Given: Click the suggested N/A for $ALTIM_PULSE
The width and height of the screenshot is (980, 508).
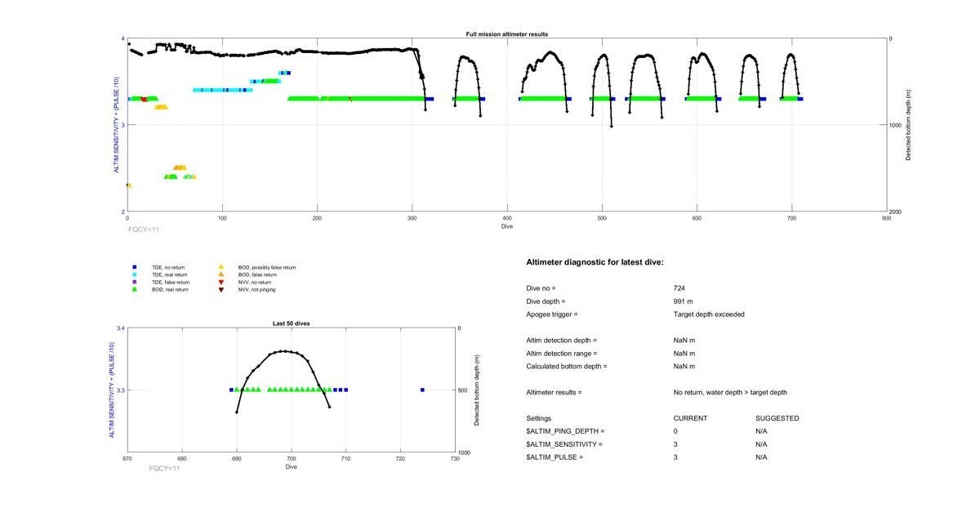Looking at the screenshot, I should point(761,457).
